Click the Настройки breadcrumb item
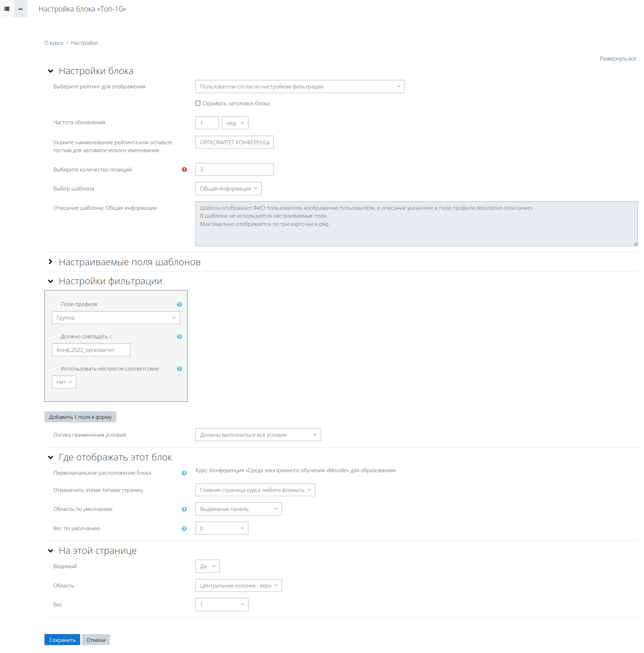The width and height of the screenshot is (644, 653). point(84,43)
